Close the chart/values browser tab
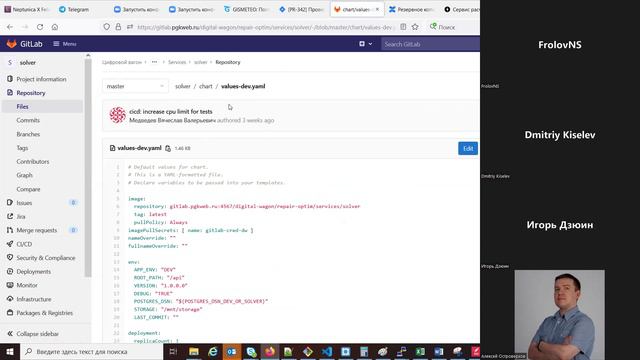The width and height of the screenshot is (640, 360). pyautogui.click(x=377, y=9)
